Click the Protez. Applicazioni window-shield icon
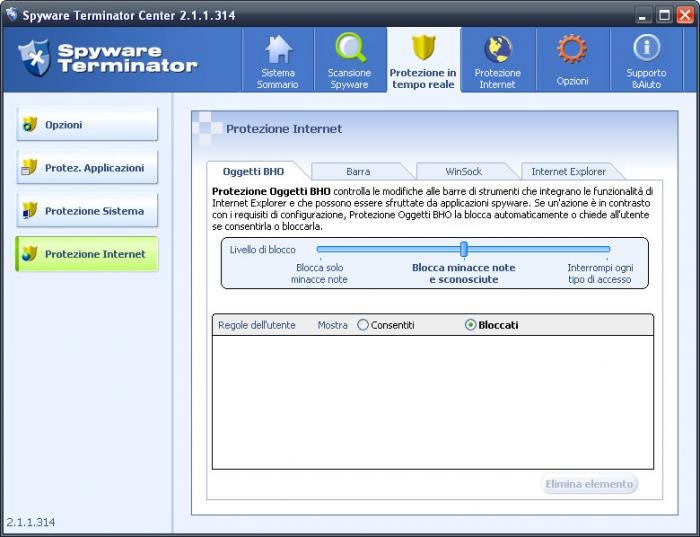Screen dimensions: 700x537 click(x=29, y=167)
